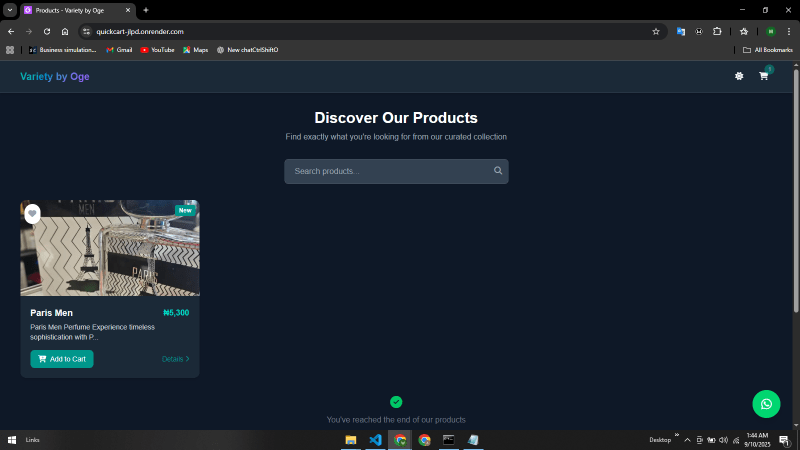The height and width of the screenshot is (450, 800).
Task: Open the taskbar clock and date
Action: 757,440
